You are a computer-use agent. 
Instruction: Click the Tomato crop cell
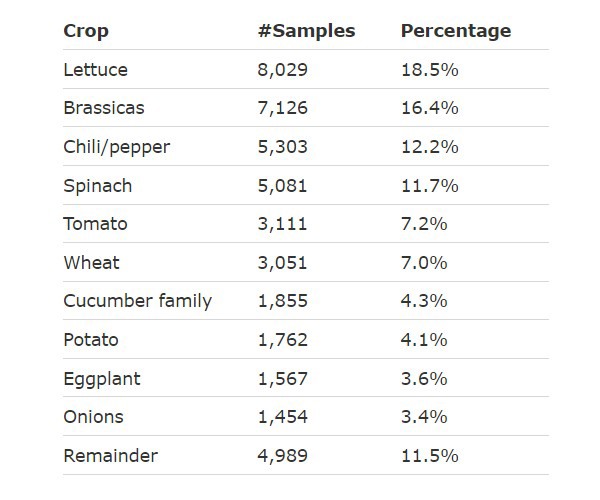click(95, 224)
